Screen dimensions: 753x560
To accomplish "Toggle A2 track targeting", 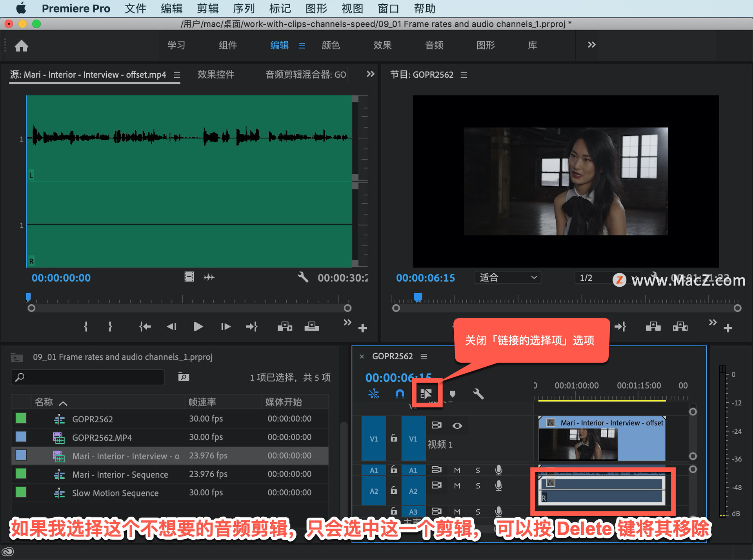I will (413, 491).
